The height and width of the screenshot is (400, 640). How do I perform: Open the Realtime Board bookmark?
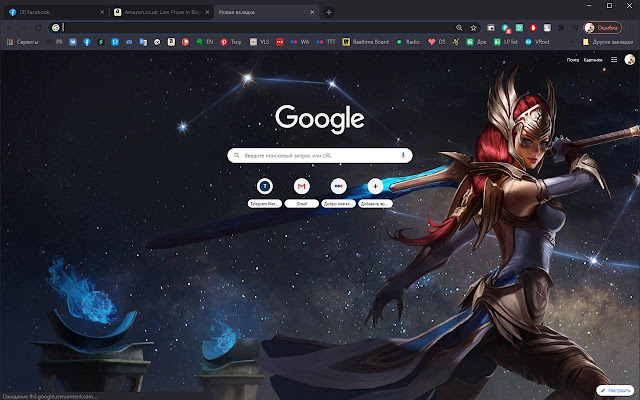click(x=365, y=42)
